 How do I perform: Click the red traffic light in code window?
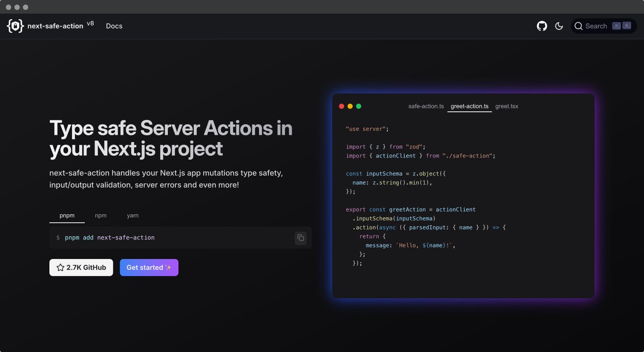(341, 106)
